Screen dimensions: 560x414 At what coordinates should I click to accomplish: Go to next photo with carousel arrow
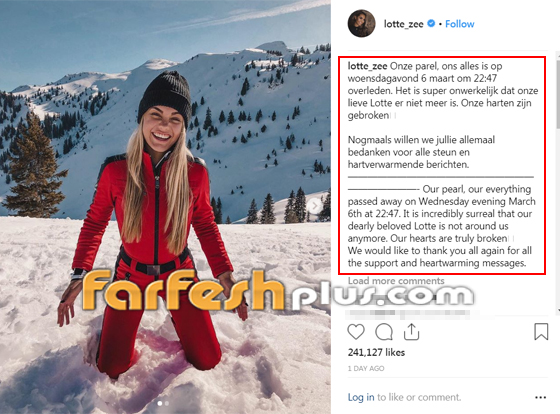pyautogui.click(x=315, y=205)
